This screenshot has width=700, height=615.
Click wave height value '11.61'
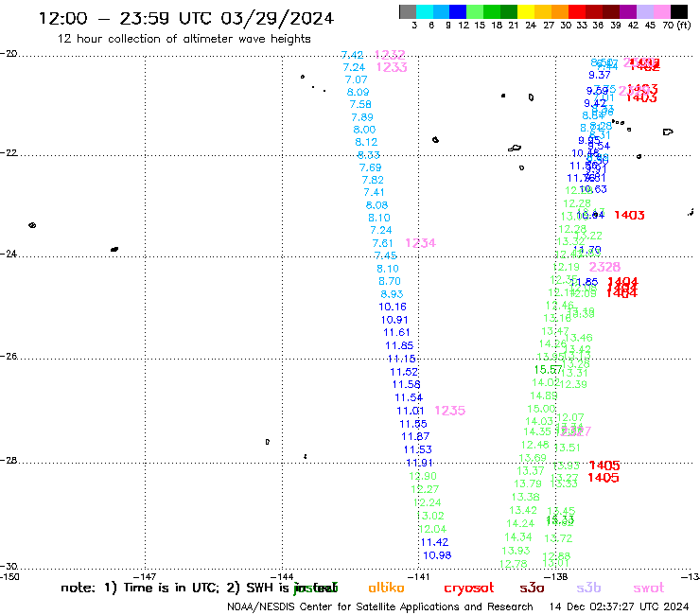click(x=396, y=333)
